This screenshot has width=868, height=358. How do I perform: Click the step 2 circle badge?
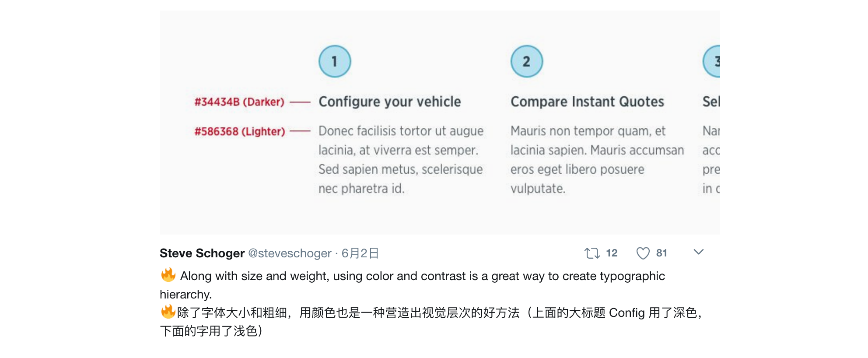tap(527, 61)
